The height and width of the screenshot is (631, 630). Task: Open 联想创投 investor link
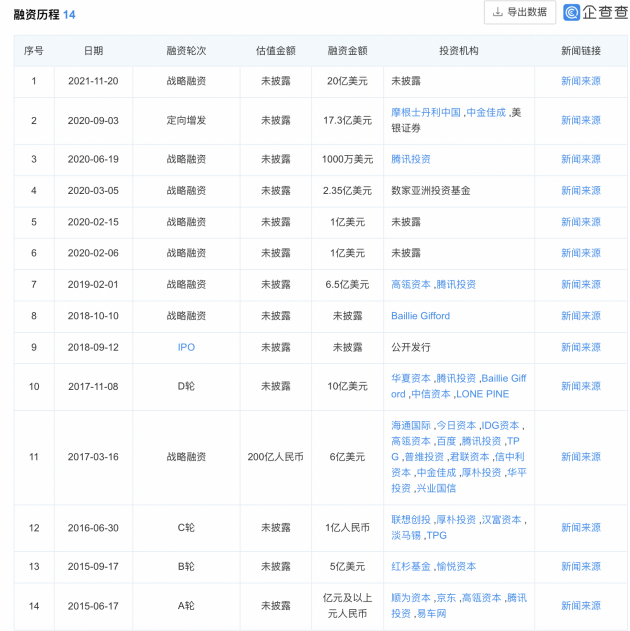(411, 520)
